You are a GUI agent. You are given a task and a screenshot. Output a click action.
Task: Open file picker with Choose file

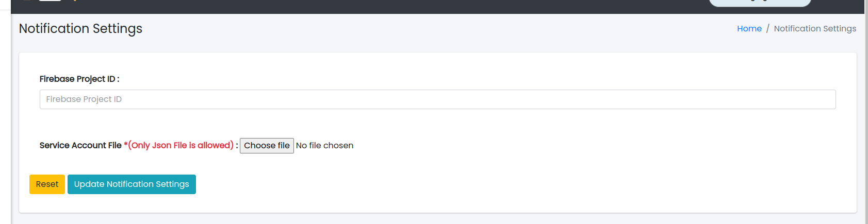(x=267, y=146)
